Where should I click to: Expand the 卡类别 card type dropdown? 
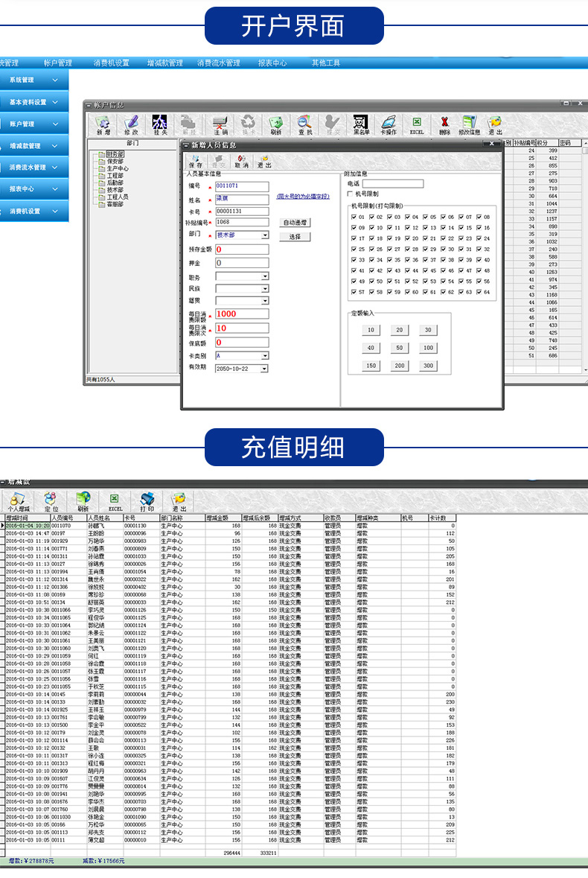(x=265, y=356)
